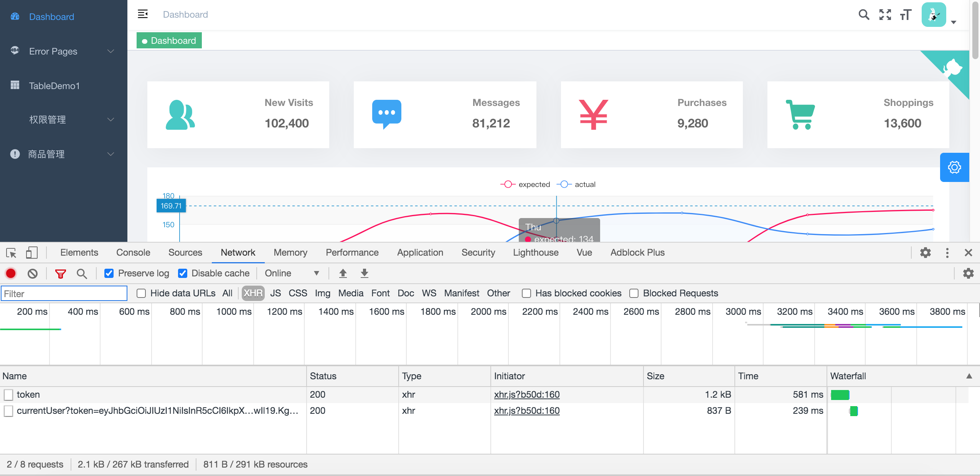Screen dimensions: 980x476
Task: Switch to the Sources tab
Action: (x=185, y=253)
